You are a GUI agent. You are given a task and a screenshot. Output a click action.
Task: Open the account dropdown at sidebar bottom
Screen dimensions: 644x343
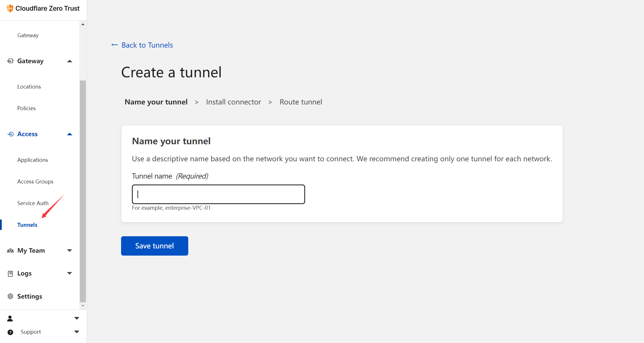(x=76, y=318)
